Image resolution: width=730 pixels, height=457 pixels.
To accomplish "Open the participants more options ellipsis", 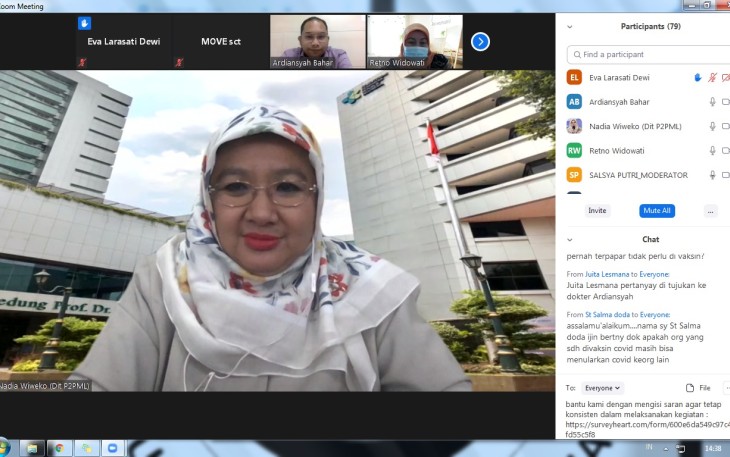I will coord(710,211).
